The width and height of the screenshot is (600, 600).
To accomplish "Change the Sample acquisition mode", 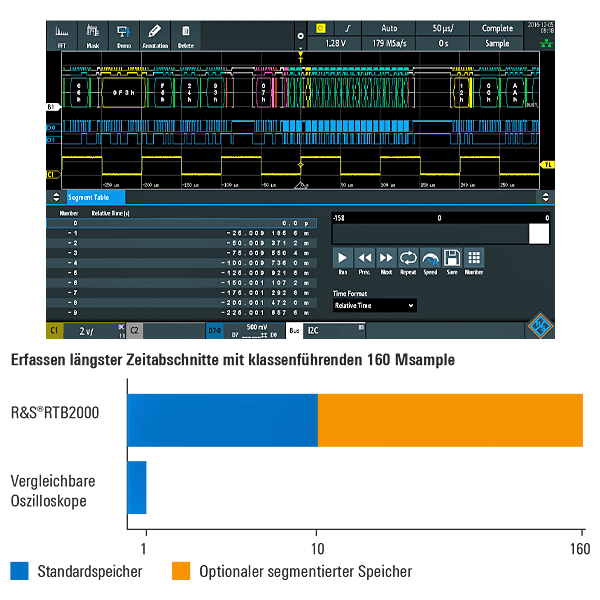I will click(497, 43).
